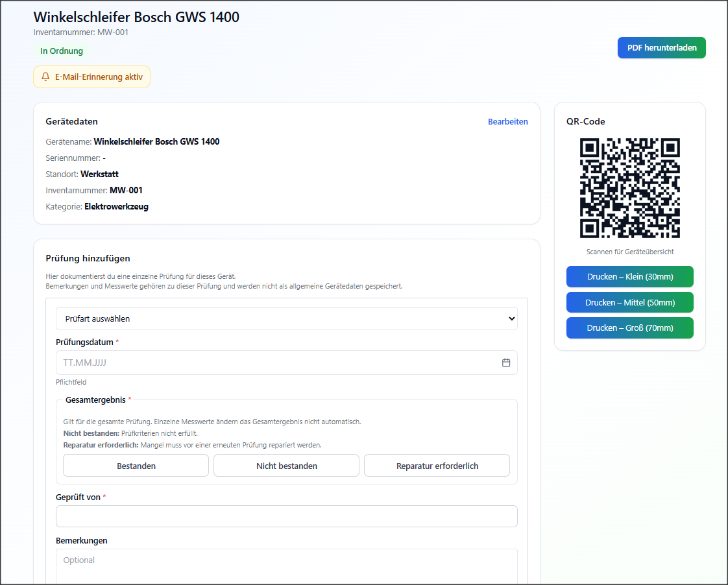Click the Inventarnummer value MW-001 in Gerätedaten

126,190
